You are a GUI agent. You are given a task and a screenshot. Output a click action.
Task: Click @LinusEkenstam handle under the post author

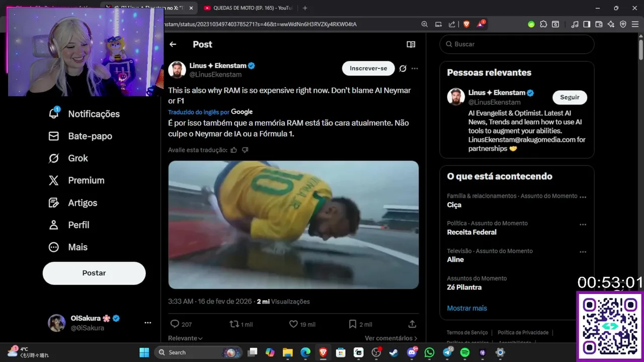pos(215,74)
